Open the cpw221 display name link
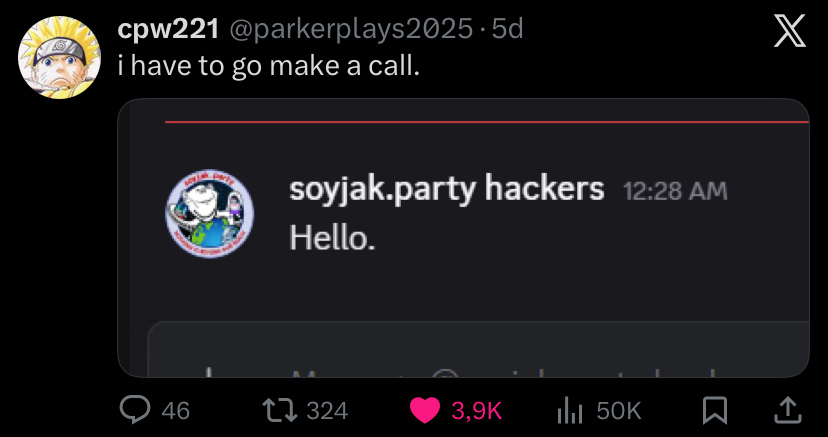828x437 pixels. tap(168, 30)
